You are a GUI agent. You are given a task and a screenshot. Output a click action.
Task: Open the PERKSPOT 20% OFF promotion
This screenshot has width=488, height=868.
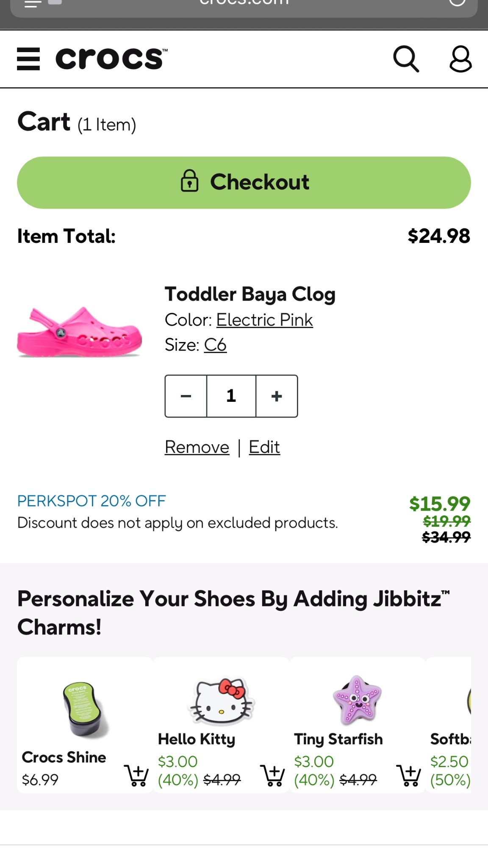pyautogui.click(x=91, y=501)
